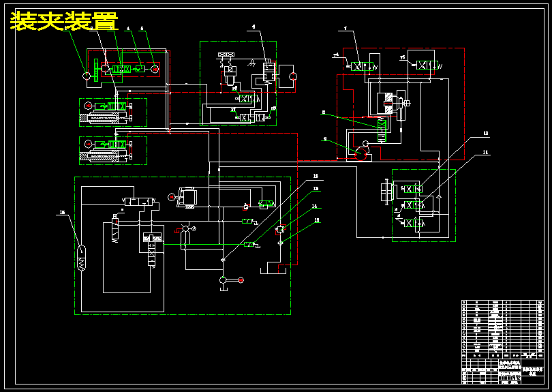
Task: Select the red circle pointed by callout 5
Action: [x=155, y=70]
